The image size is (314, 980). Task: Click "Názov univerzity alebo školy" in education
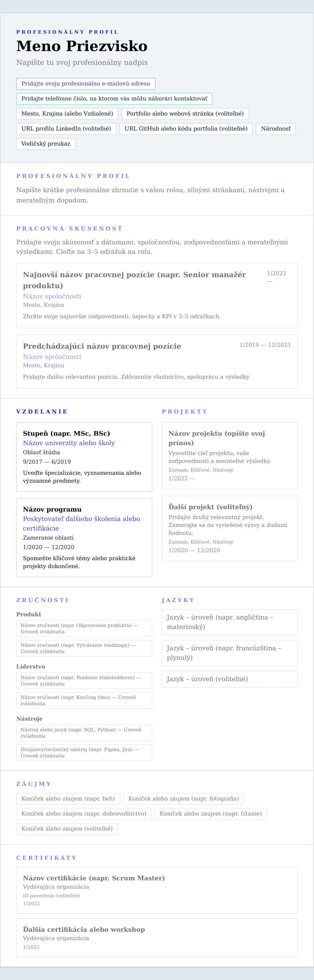(69, 443)
